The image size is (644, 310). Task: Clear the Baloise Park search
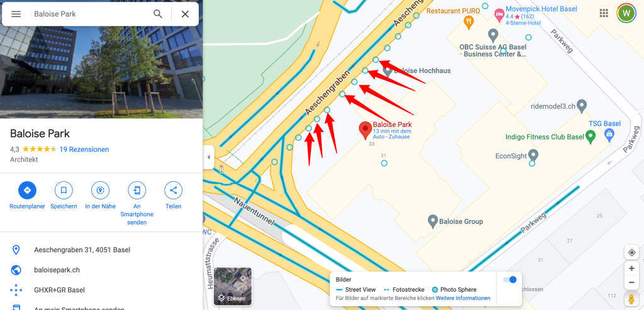point(186,14)
